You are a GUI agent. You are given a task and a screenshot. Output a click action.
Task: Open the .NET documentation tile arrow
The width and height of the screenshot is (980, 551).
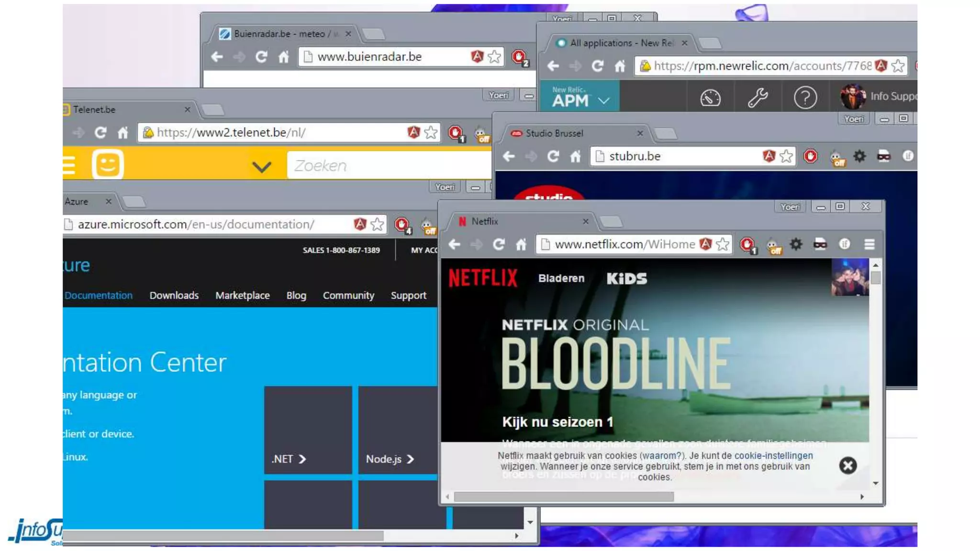[302, 459]
